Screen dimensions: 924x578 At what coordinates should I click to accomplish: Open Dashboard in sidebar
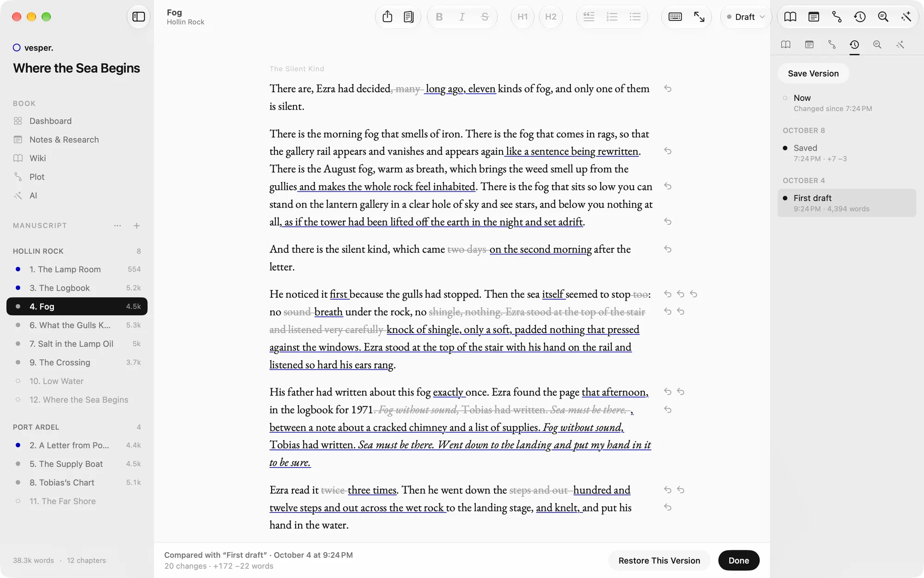(x=77, y=121)
